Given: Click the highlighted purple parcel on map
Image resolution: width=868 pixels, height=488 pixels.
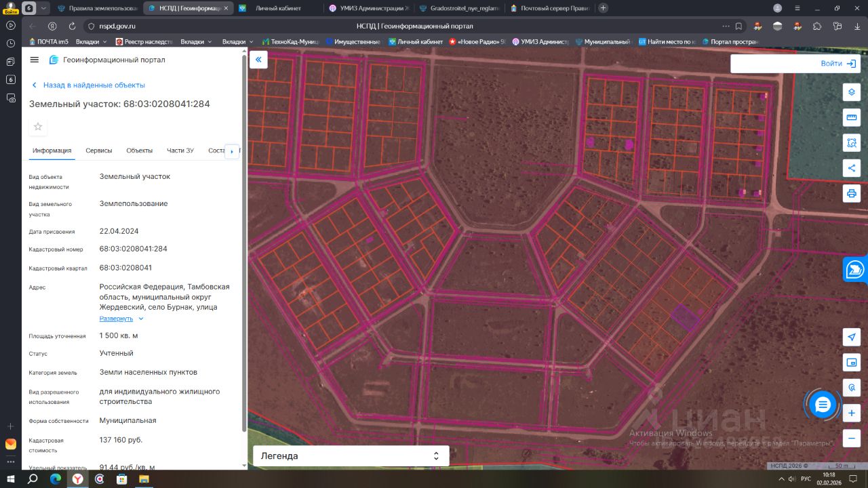Looking at the screenshot, I should [685, 317].
